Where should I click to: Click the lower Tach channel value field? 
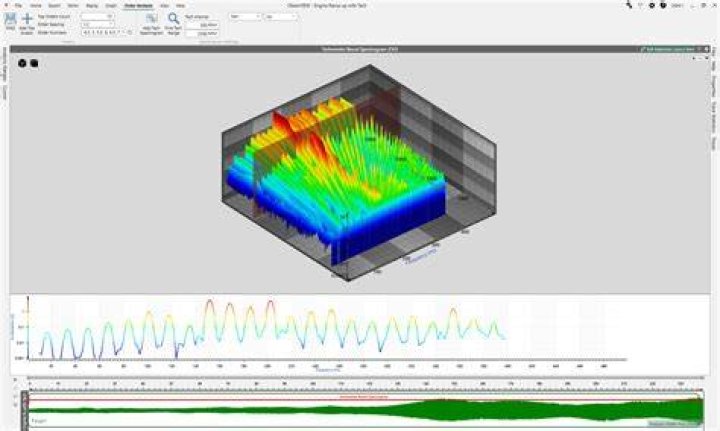(202, 33)
